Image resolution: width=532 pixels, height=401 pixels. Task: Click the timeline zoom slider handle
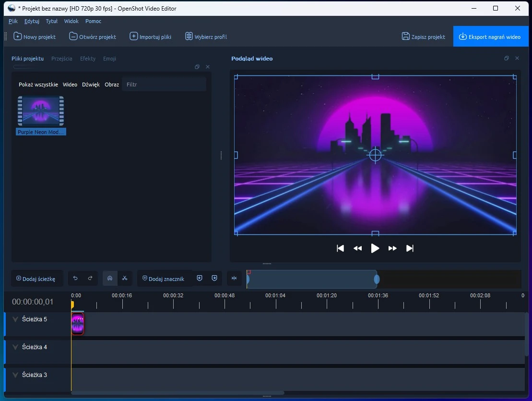click(377, 279)
